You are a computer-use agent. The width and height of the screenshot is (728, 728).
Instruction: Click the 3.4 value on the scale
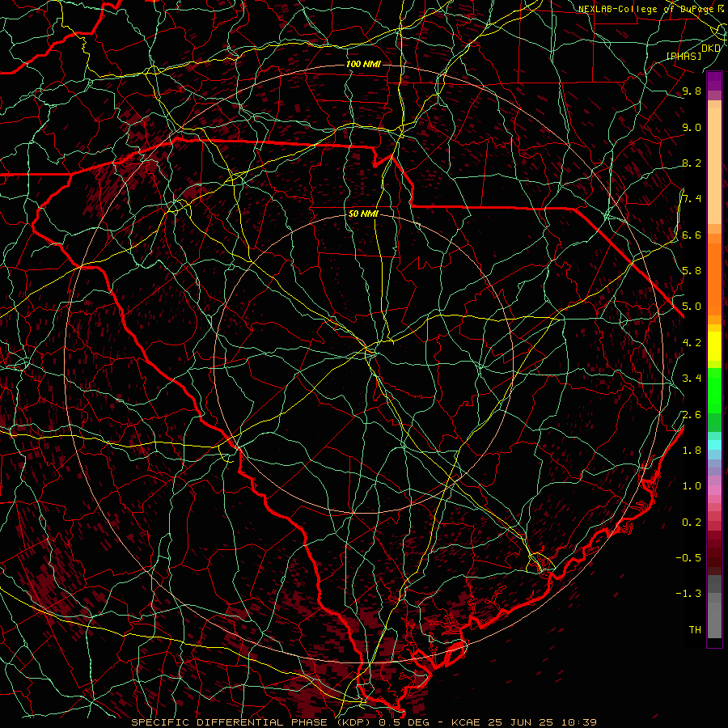[692, 379]
